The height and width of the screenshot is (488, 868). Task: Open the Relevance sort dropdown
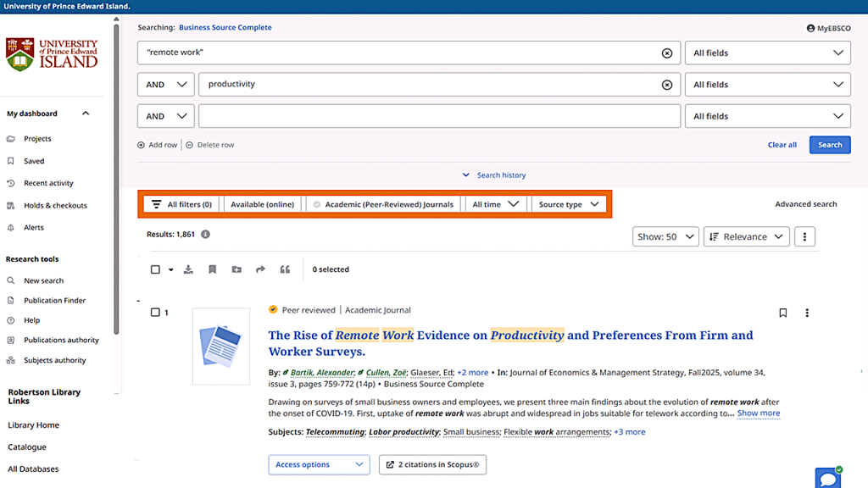coord(746,237)
